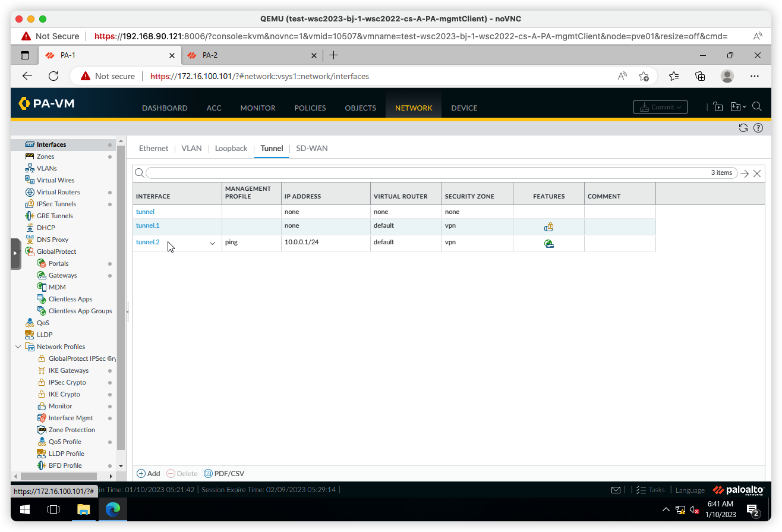Open the help question mark icon
This screenshot has width=782, height=532.
758,128
